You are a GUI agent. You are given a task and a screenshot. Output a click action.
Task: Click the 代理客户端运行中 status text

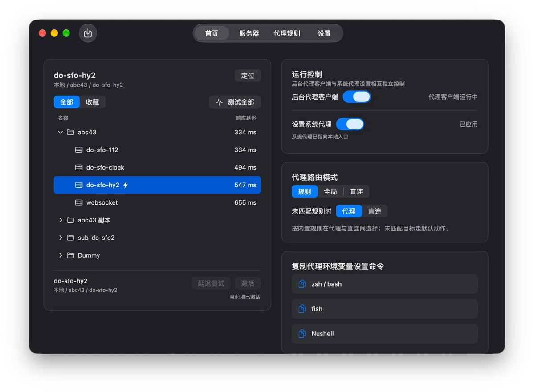[453, 97]
